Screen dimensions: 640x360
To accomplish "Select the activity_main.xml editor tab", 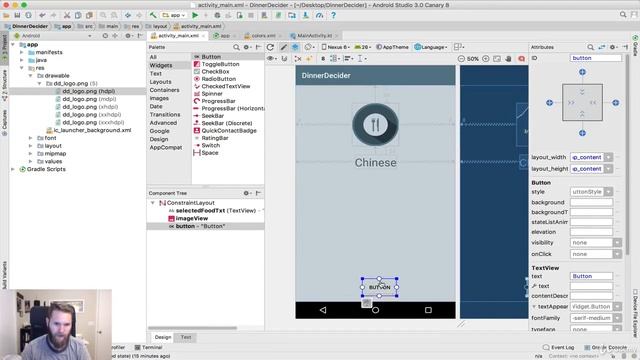I will (178, 36).
